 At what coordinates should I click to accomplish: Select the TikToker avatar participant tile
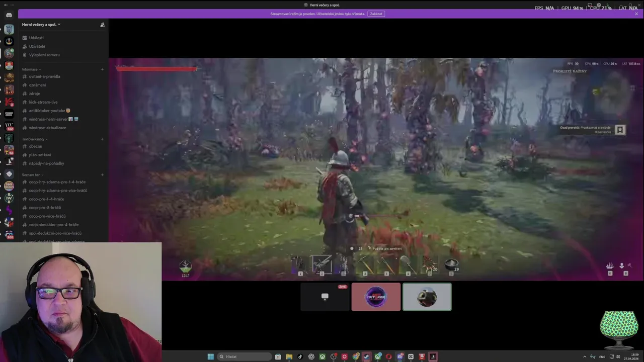[x=376, y=297]
